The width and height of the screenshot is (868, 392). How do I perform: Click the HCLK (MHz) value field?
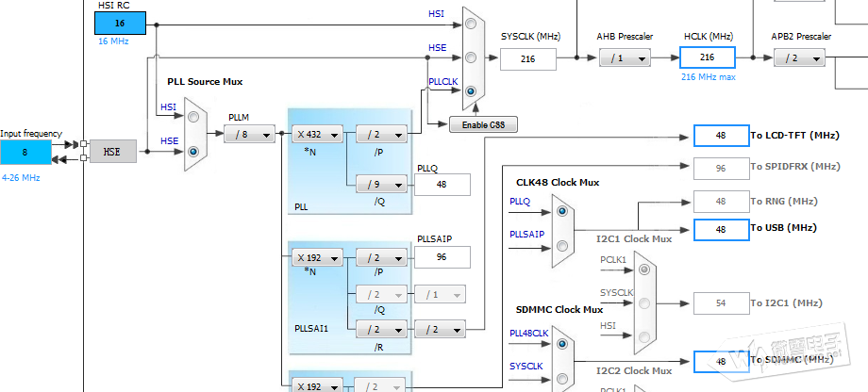(x=707, y=57)
